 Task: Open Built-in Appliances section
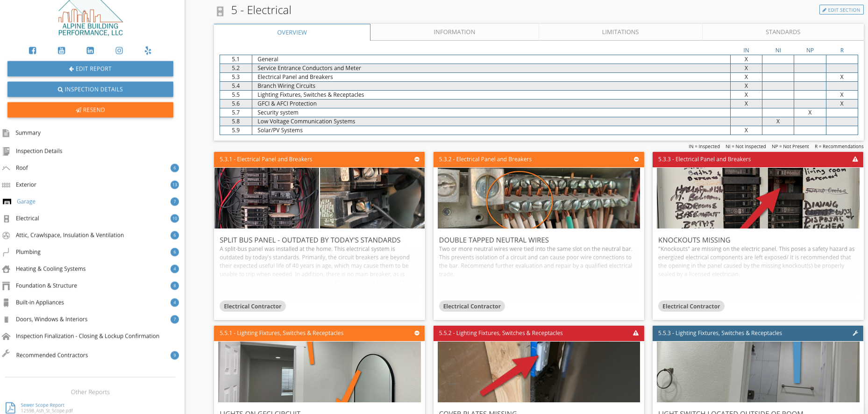40,302
